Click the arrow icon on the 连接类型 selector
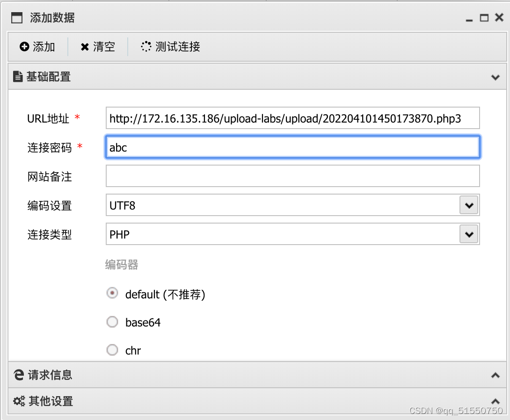 click(469, 234)
